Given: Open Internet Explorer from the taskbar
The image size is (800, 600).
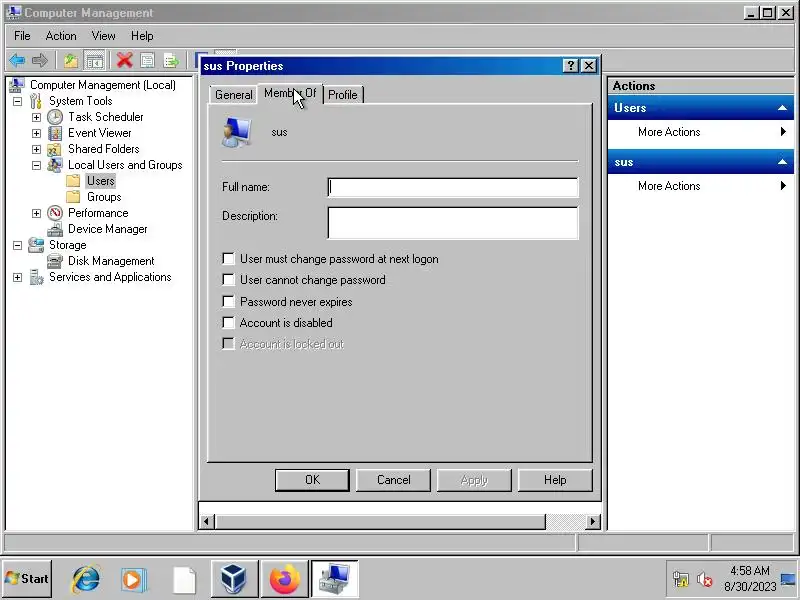Looking at the screenshot, I should click(x=86, y=579).
